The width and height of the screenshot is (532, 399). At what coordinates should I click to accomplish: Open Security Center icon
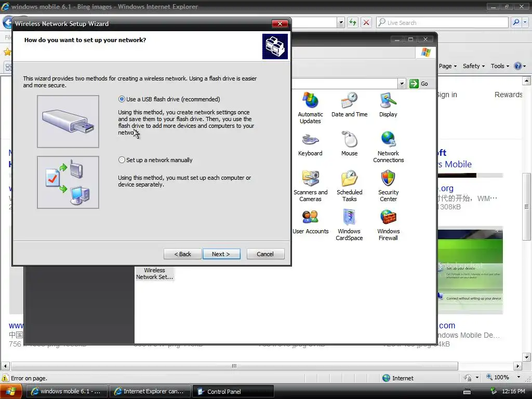click(x=388, y=186)
